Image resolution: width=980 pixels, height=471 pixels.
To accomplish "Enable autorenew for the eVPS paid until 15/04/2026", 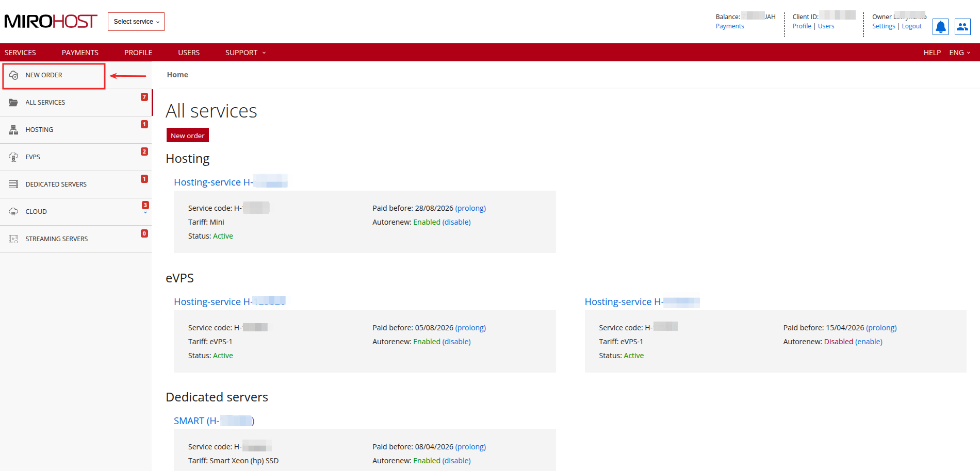I will point(869,342).
